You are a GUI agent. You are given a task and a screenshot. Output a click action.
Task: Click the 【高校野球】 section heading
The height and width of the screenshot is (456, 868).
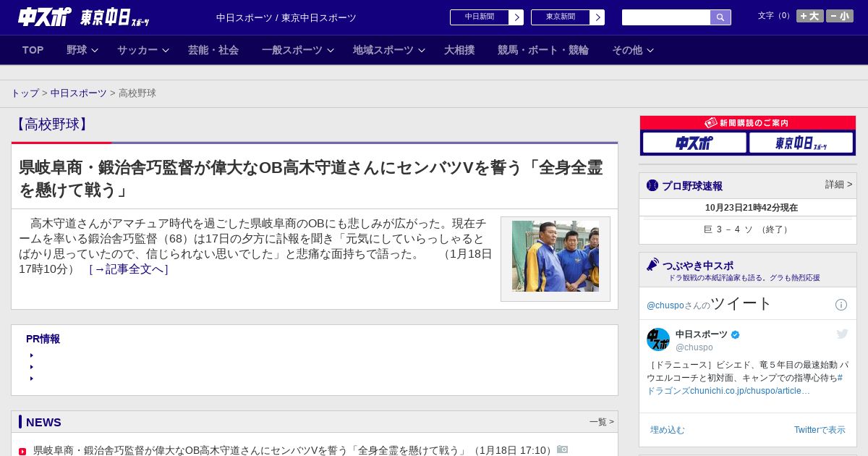click(51, 124)
